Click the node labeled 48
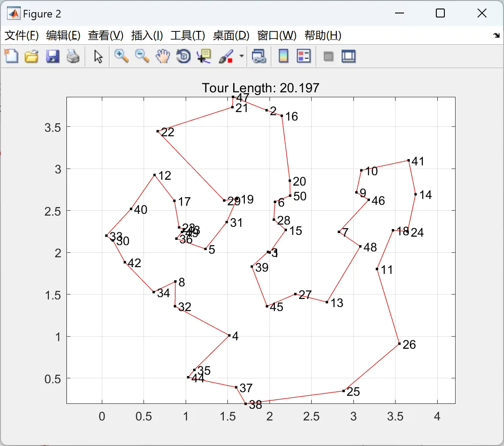Screen dimensions: 504x446 361,247
